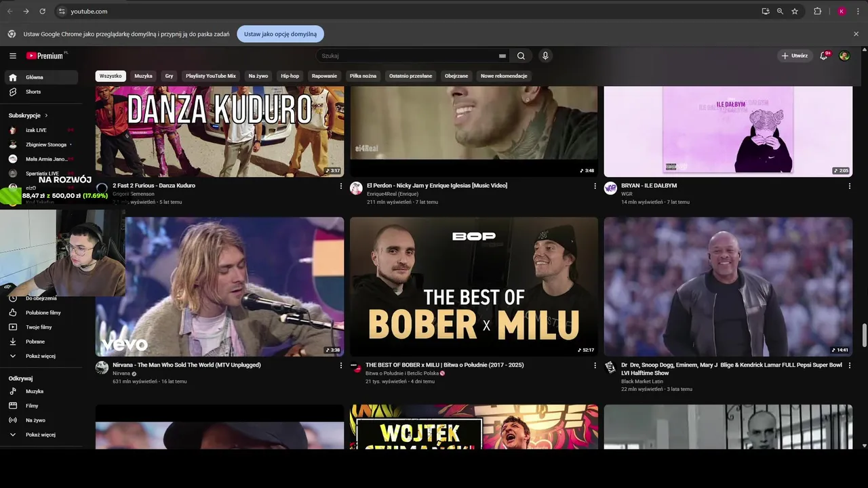Open Nirvana channel name link
This screenshot has height=488, width=868.
coord(121,373)
